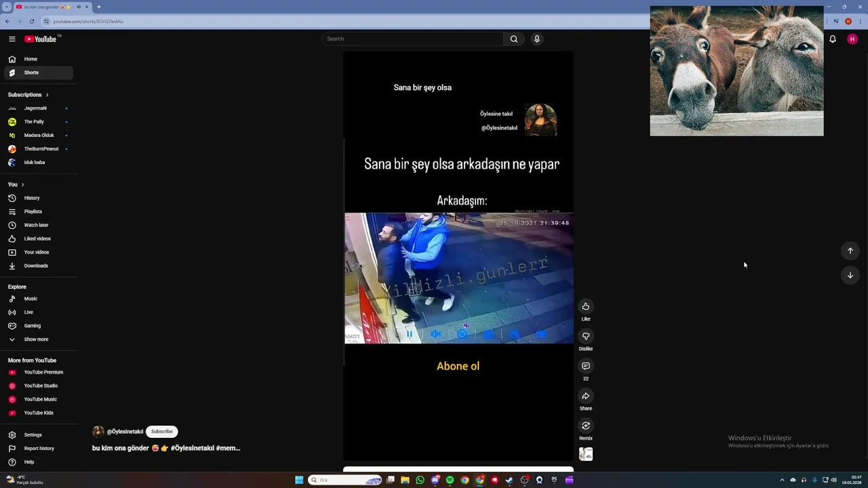Click the YouTube search input field

pos(412,39)
